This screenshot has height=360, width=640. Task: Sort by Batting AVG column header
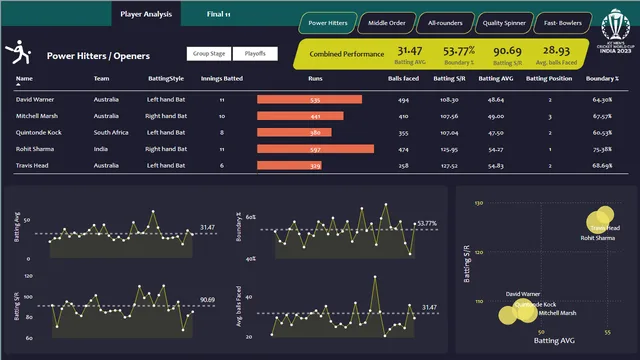coord(496,78)
